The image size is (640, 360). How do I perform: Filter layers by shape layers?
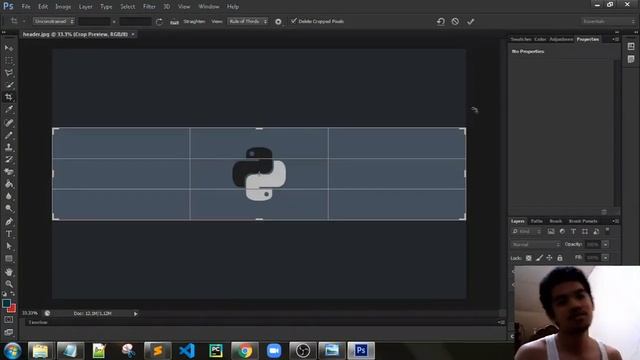pos(585,231)
